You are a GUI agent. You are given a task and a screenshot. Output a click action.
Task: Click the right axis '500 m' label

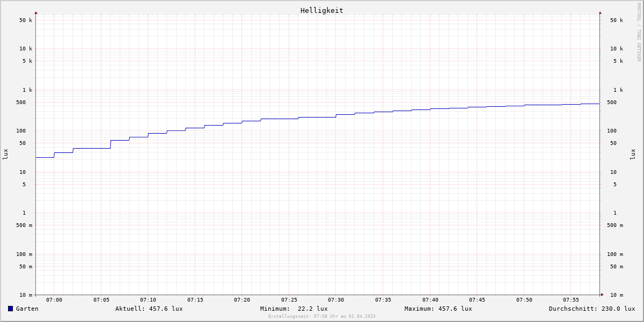[x=615, y=225]
